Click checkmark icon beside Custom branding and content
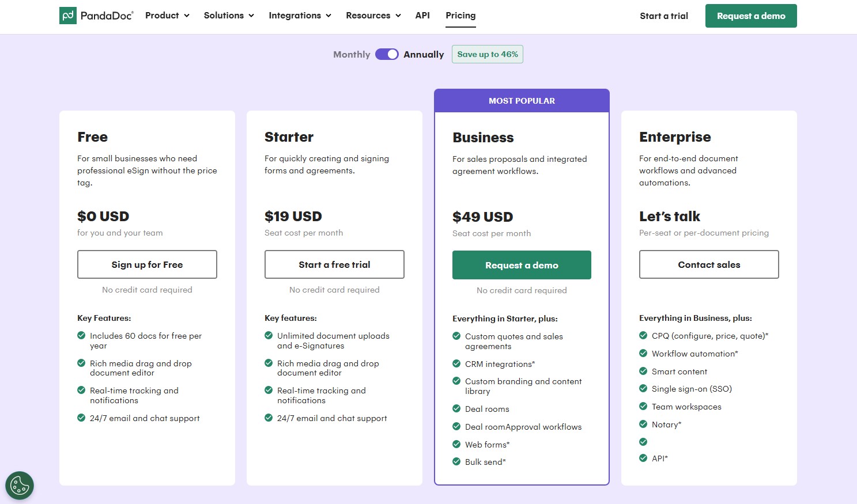Image resolution: width=857 pixels, height=504 pixels. (x=456, y=381)
